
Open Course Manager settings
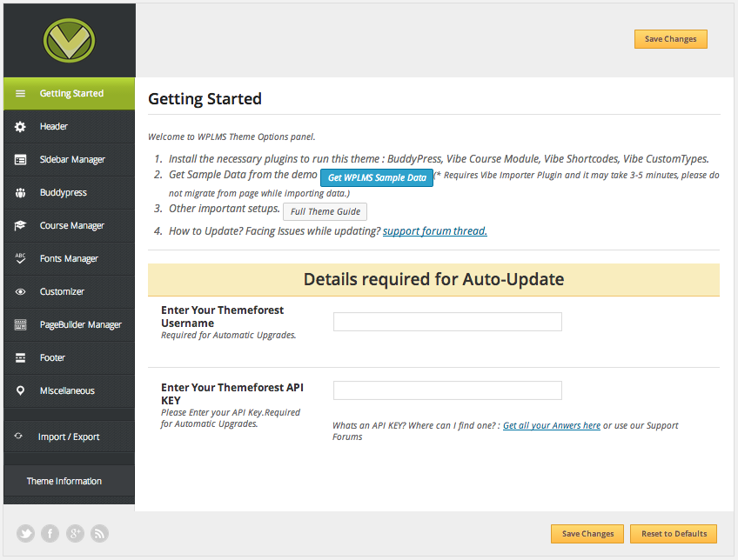(70, 226)
